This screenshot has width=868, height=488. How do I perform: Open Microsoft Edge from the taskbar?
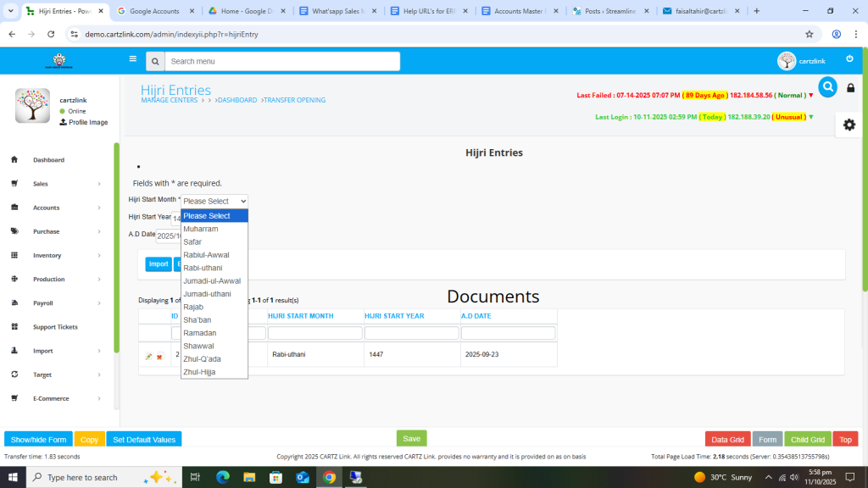(x=223, y=477)
